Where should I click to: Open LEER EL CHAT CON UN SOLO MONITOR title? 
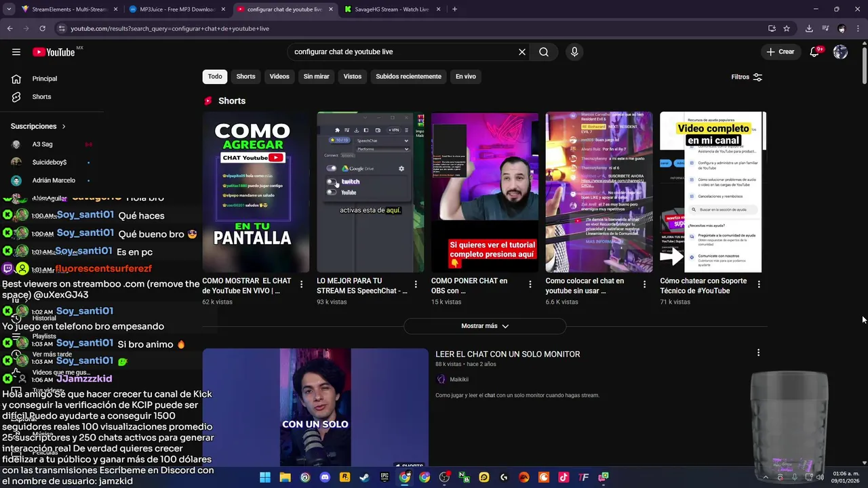(508, 354)
